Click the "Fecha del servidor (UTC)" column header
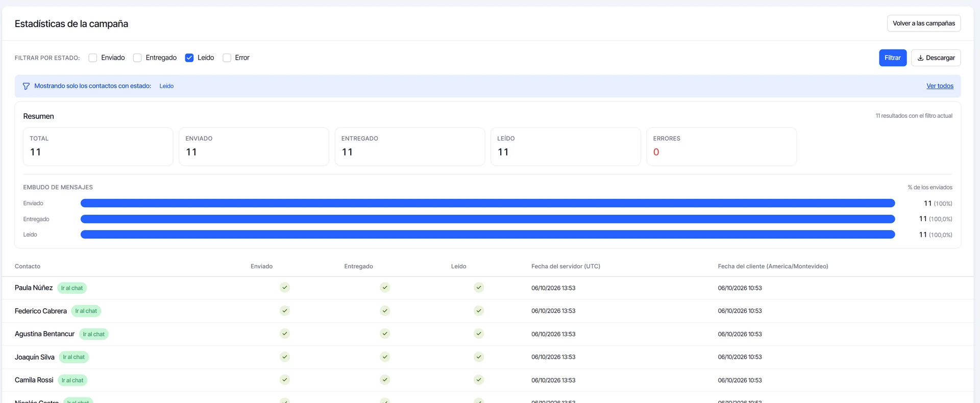The width and height of the screenshot is (980, 403). (x=566, y=266)
